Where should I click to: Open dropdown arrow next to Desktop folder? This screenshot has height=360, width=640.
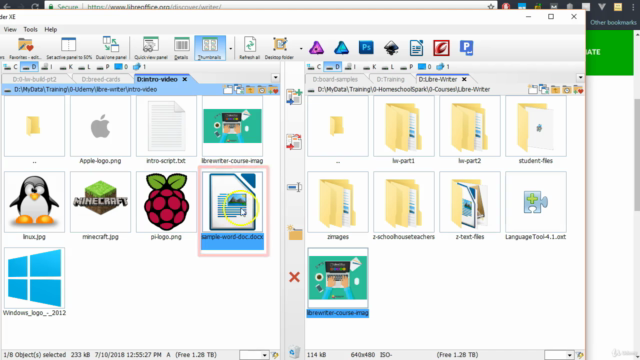pyautogui.click(x=301, y=49)
